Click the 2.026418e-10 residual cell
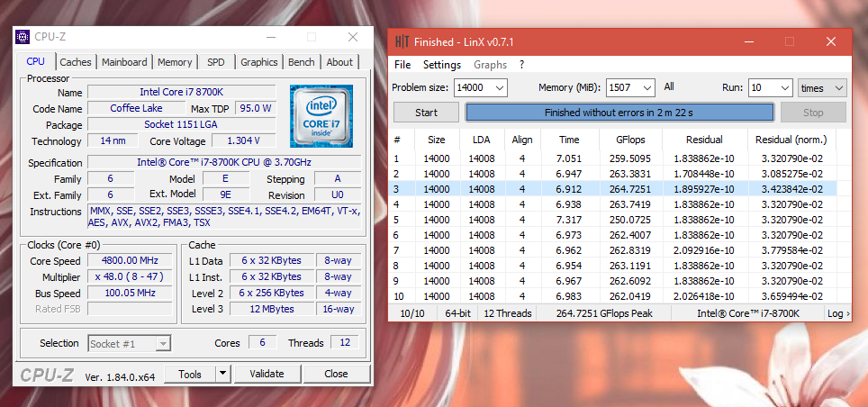Image resolution: width=868 pixels, height=407 pixels. pyautogui.click(x=703, y=296)
